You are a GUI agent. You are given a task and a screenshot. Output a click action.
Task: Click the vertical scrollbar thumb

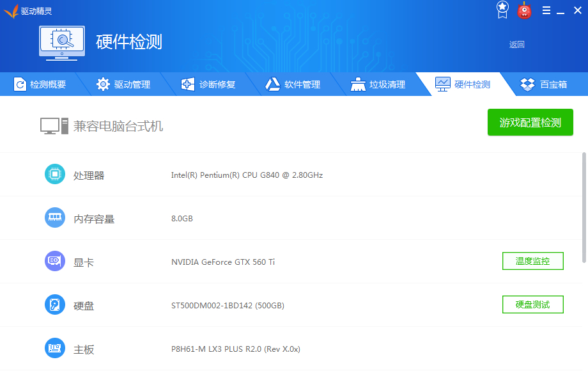click(584, 208)
